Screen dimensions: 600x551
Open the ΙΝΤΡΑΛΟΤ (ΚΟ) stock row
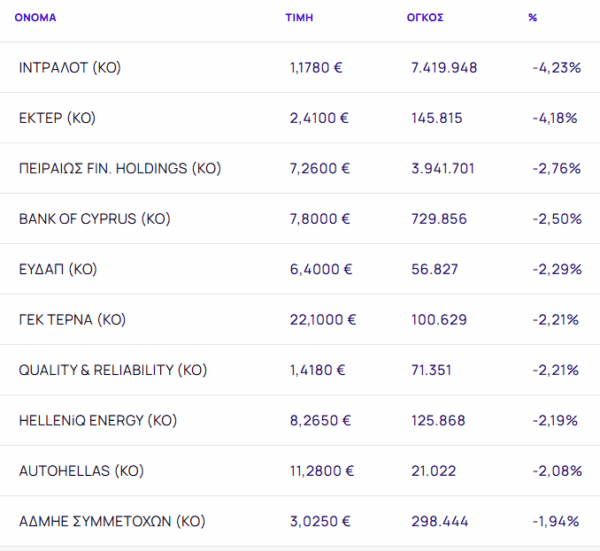pos(69,67)
